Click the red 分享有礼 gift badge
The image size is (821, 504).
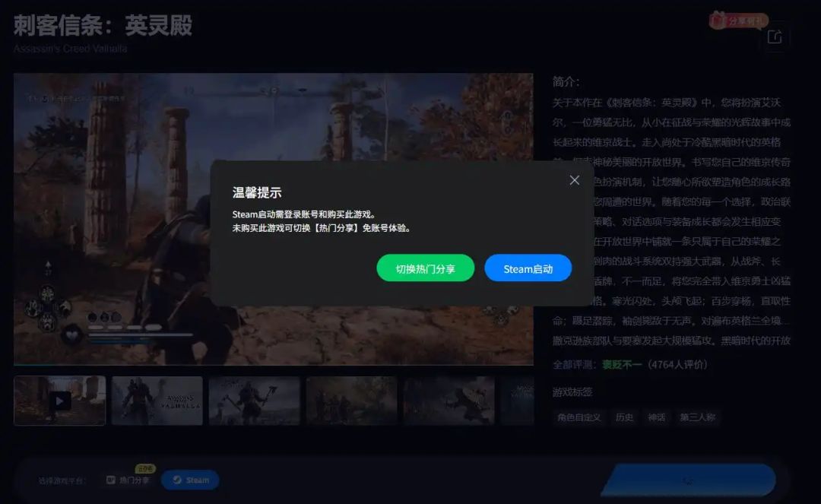click(x=738, y=21)
